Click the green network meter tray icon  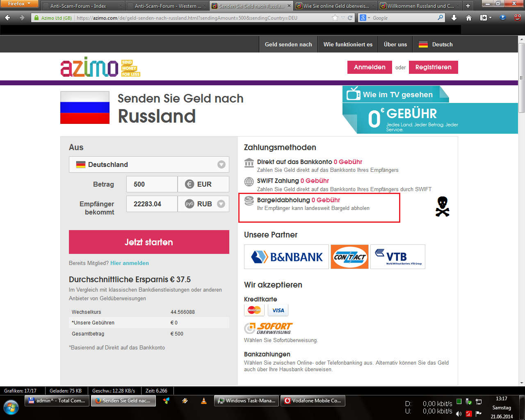point(459,402)
